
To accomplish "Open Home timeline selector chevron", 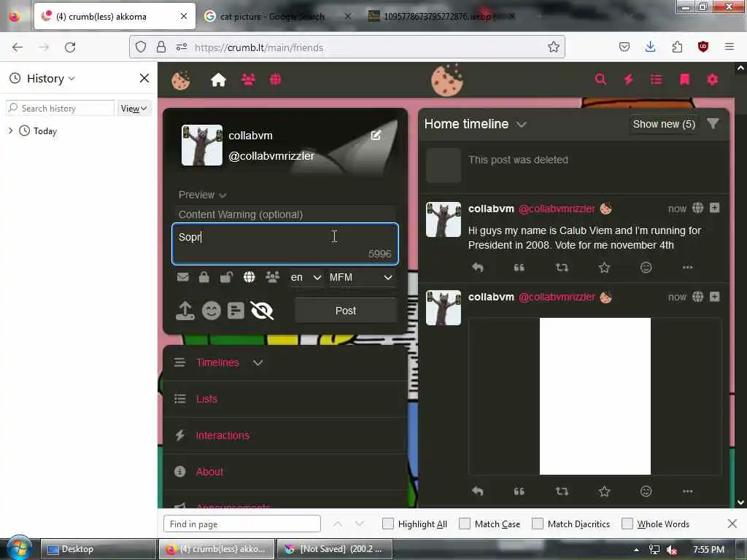I will (521, 124).
